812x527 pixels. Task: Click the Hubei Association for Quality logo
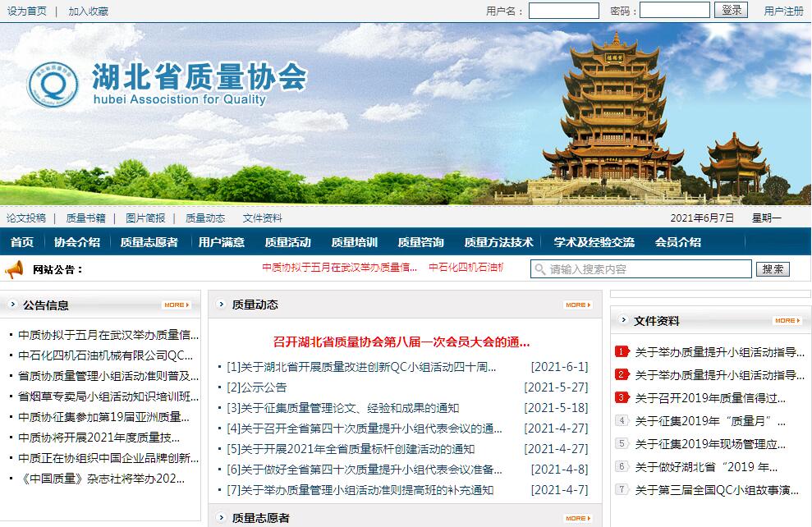53,85
